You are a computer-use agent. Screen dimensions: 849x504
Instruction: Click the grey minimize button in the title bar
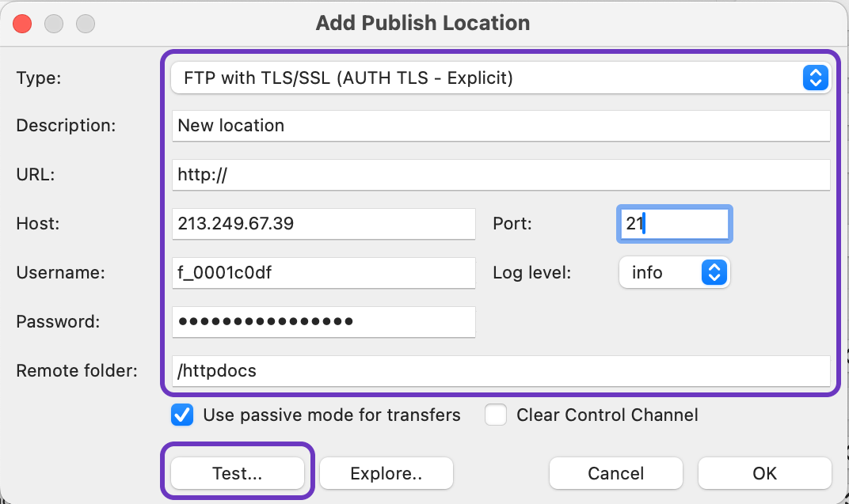tap(54, 24)
